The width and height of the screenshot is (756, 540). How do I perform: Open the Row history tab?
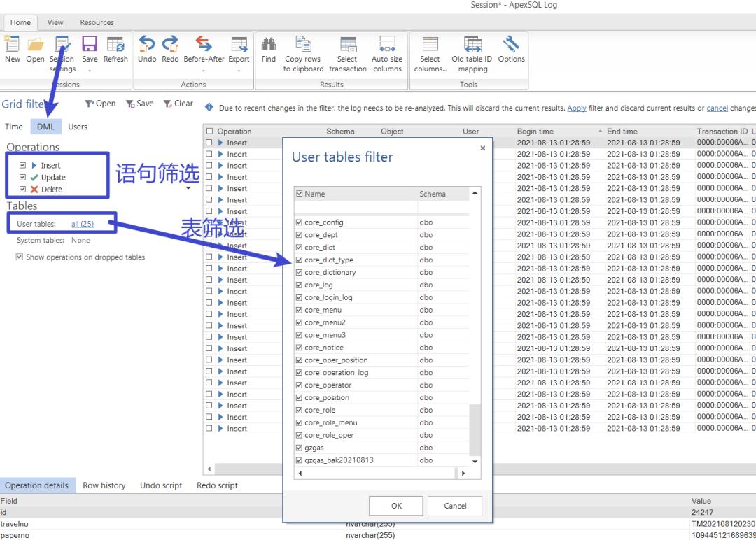(104, 485)
